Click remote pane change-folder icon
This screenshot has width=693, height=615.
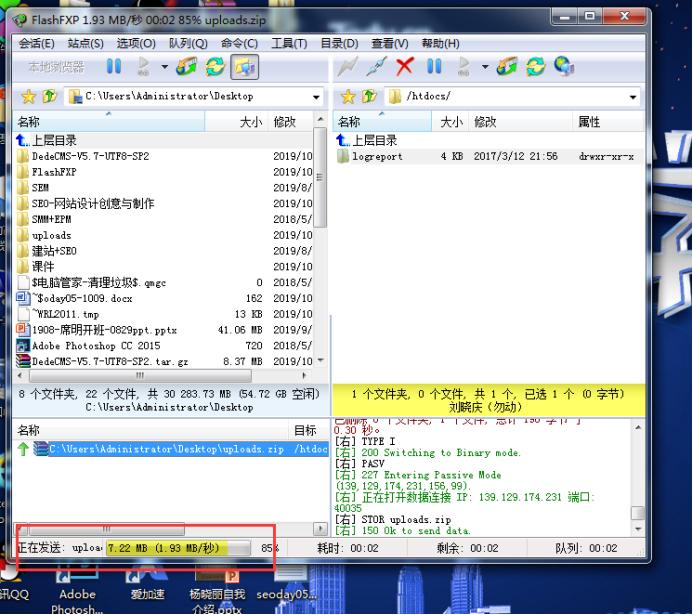tap(506, 67)
